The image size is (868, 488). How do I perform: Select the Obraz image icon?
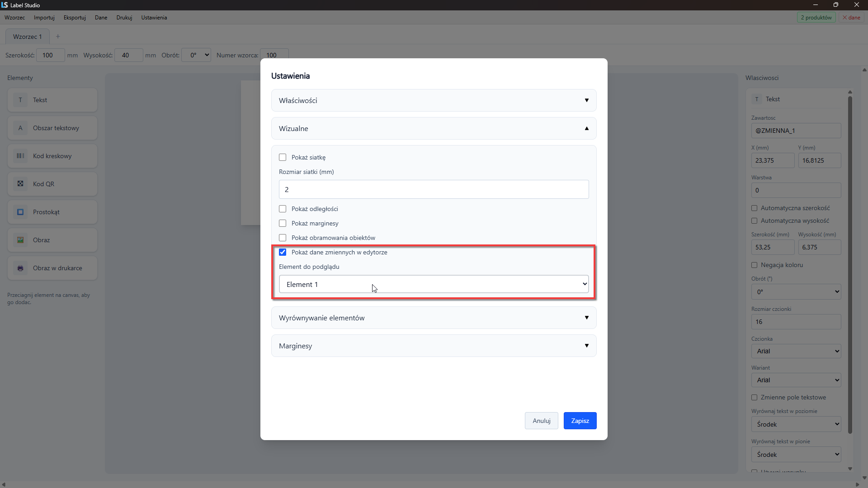pos(20,240)
